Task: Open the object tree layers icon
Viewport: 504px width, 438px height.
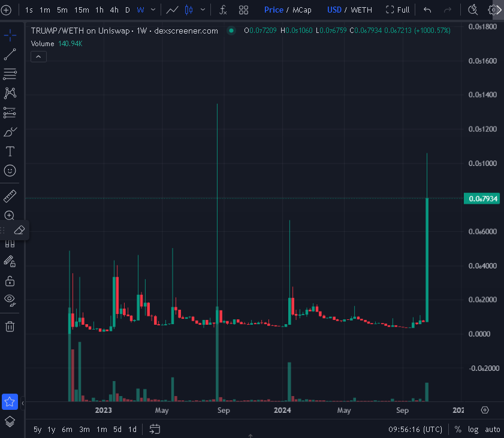Action: [x=10, y=421]
